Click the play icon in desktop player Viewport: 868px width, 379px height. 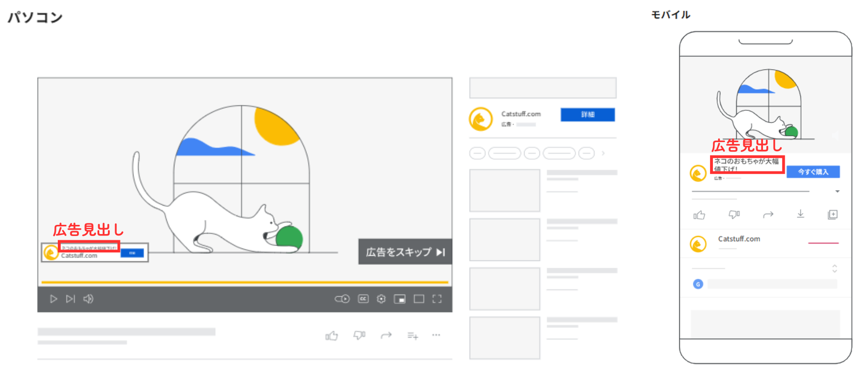(53, 299)
